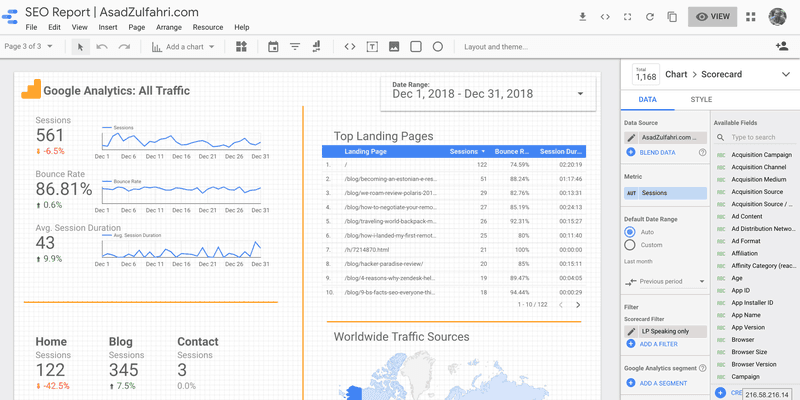
Task: Go to previous page of landing pages
Action: [x=561, y=305]
